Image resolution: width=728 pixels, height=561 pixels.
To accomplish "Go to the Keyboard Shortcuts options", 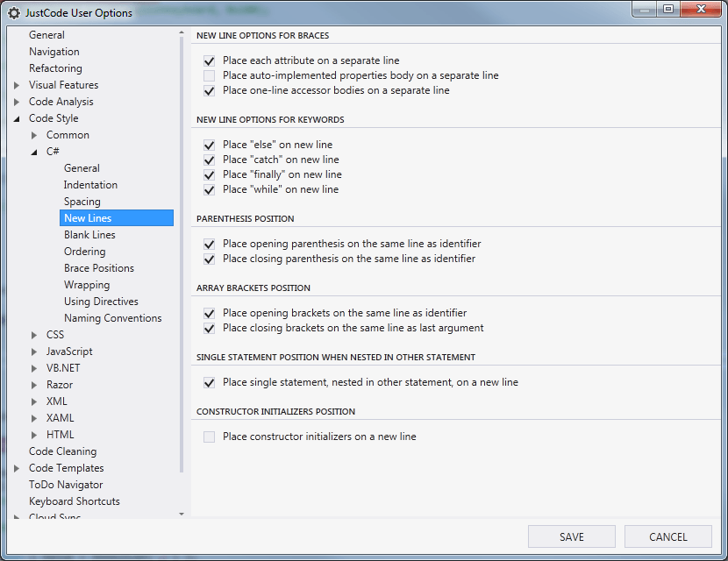I will (x=75, y=501).
